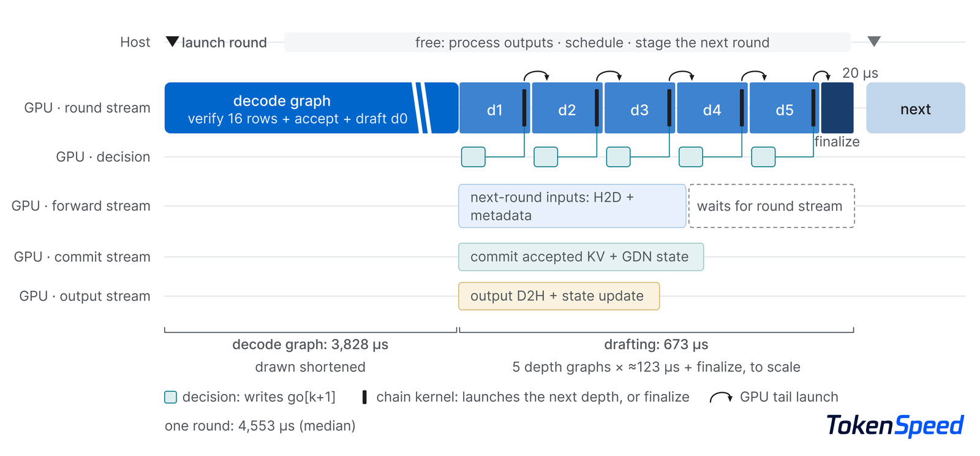
Task: Click the decision box under d4
Action: (691, 157)
